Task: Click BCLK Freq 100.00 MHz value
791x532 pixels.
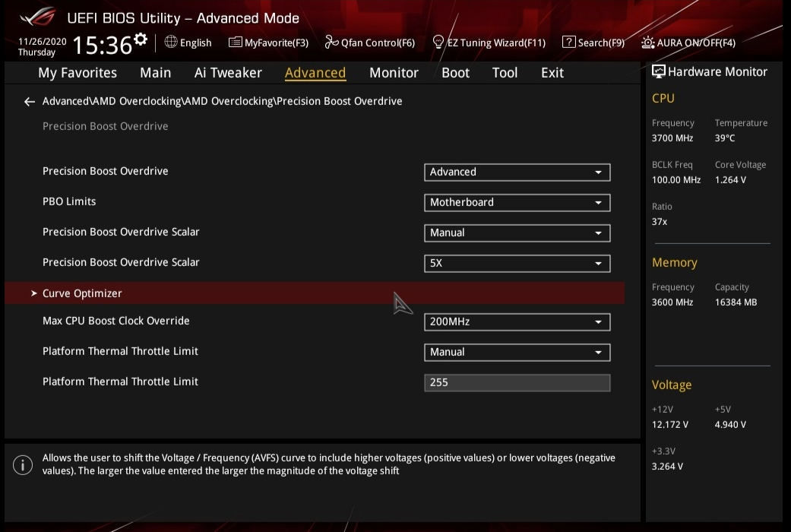Action: tap(676, 179)
